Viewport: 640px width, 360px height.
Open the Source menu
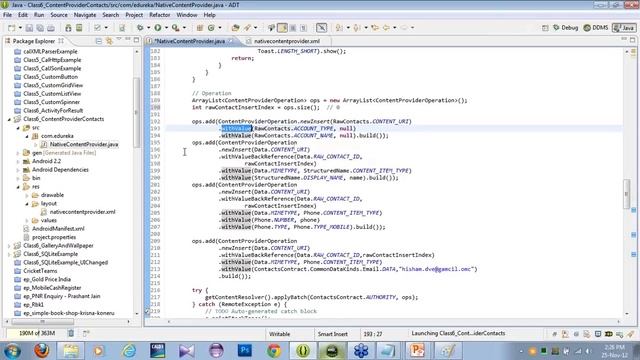click(x=59, y=15)
